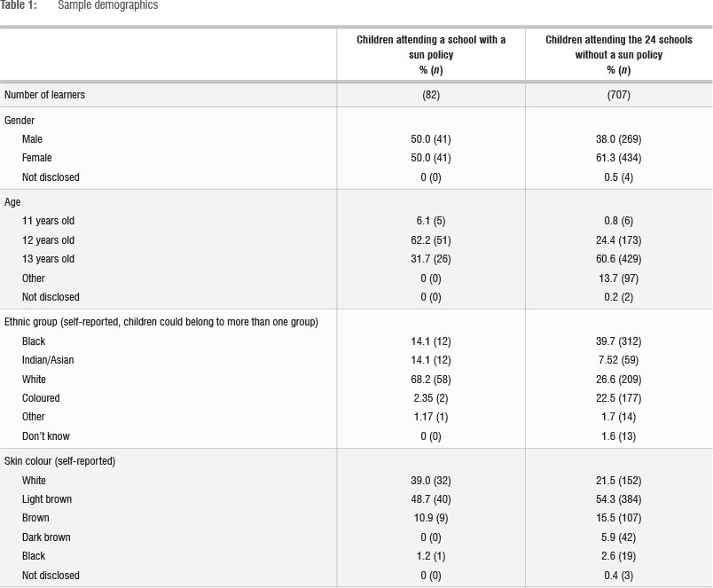Click the (82) learners count cell
This screenshot has height=588, width=713.
point(431,95)
